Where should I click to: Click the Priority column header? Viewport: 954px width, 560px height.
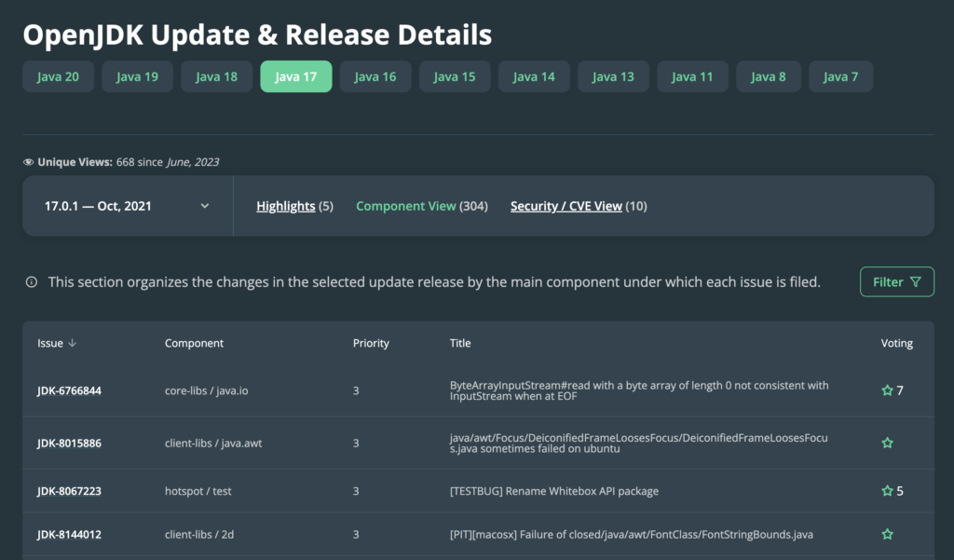pos(371,343)
